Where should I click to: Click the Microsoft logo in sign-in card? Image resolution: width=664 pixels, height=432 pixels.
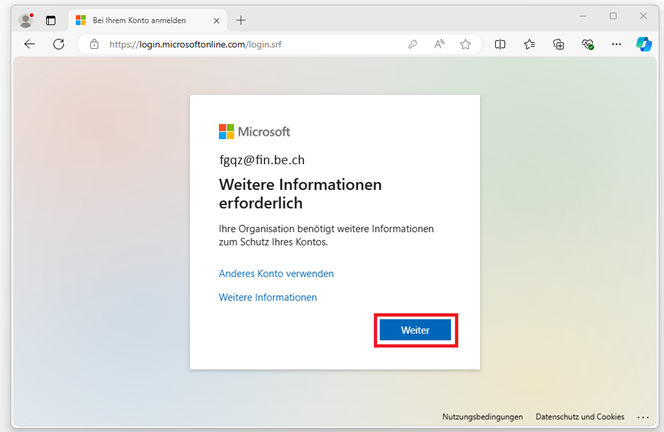[255, 132]
